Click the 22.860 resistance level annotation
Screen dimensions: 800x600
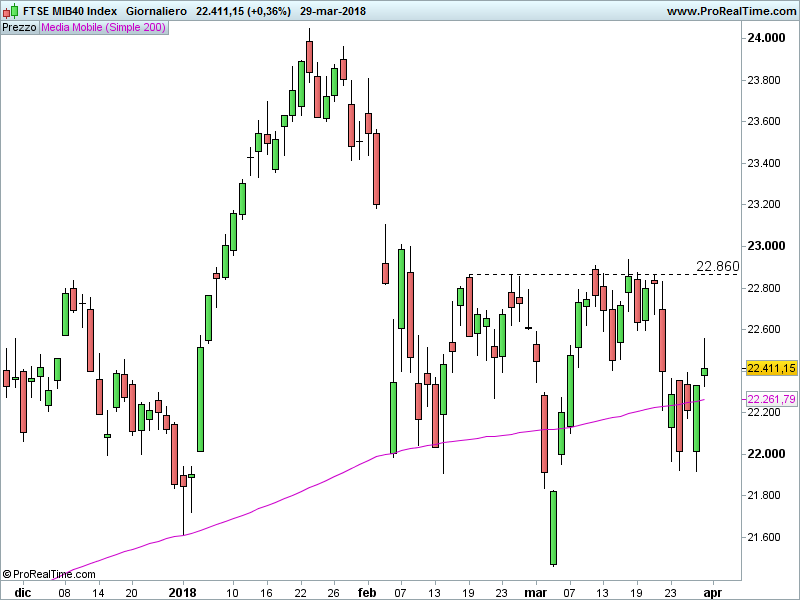tap(717, 266)
